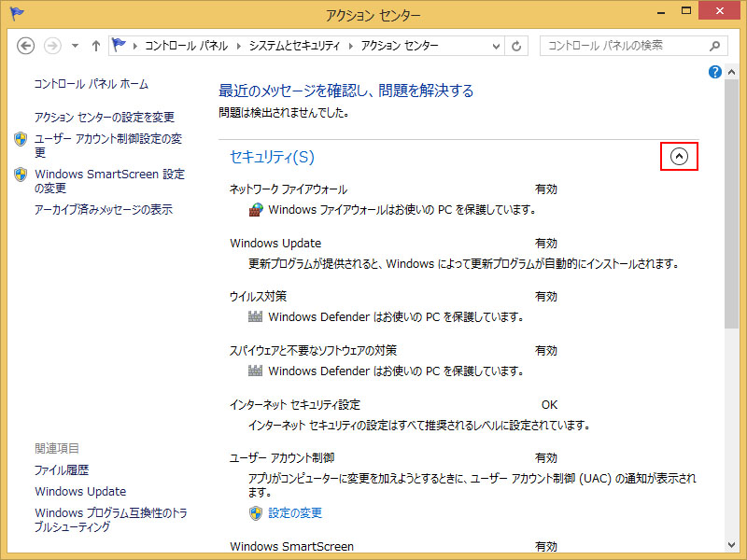Click the search magnifier icon
This screenshot has width=747, height=560.
coord(714,46)
